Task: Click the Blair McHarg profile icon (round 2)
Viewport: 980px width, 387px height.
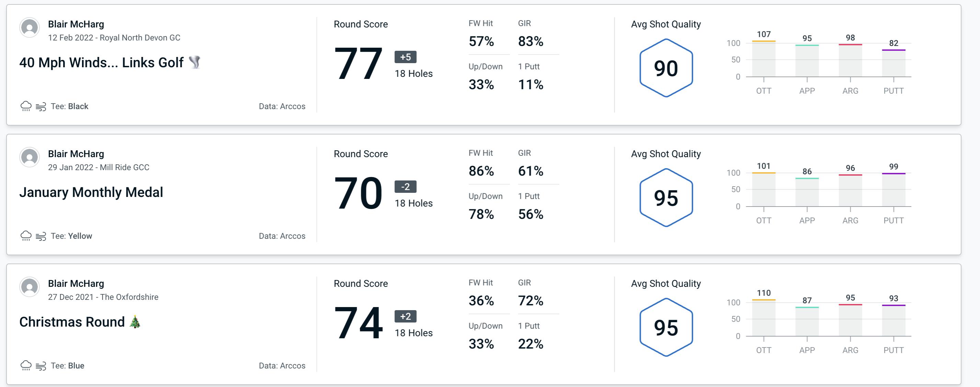Action: click(x=29, y=159)
